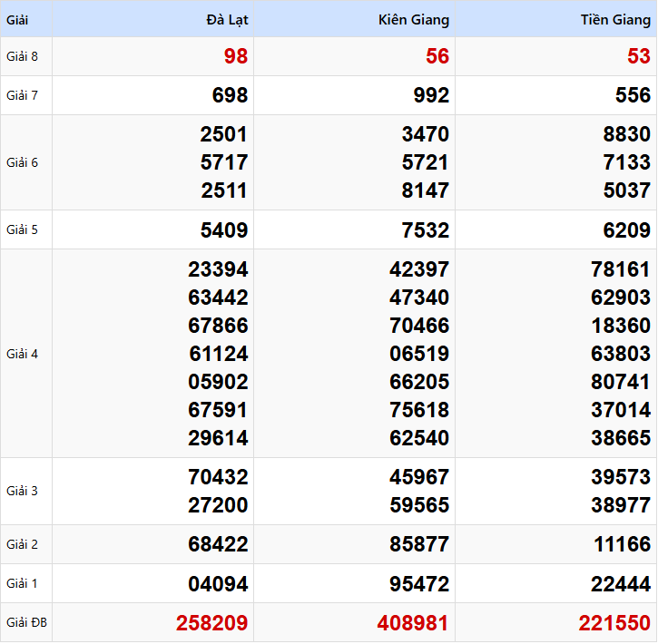This screenshot has width=658, height=644.
Task: Select Giải 8 number 56
Action: point(437,56)
